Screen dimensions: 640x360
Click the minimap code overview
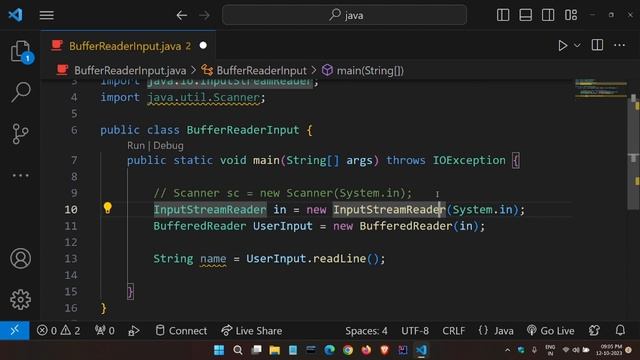pos(600,89)
